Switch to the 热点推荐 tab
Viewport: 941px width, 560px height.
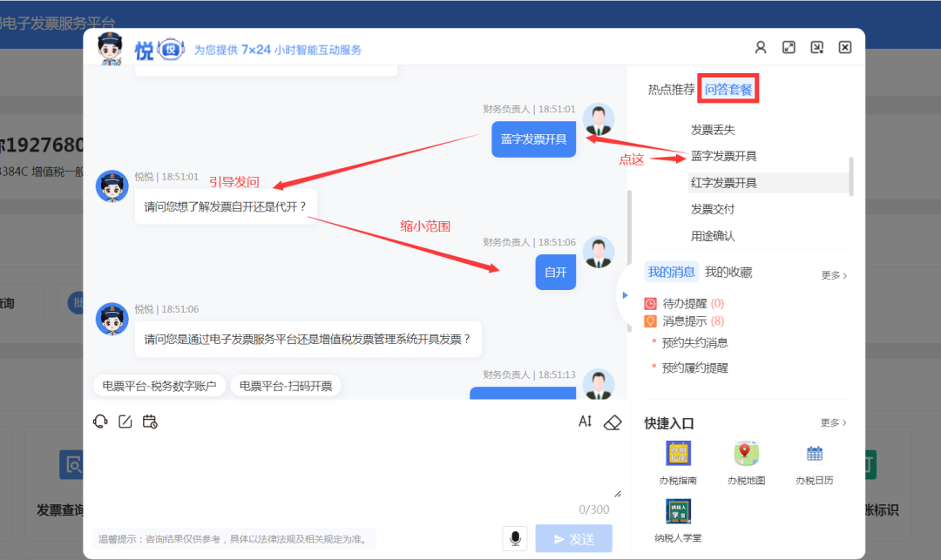point(671,90)
